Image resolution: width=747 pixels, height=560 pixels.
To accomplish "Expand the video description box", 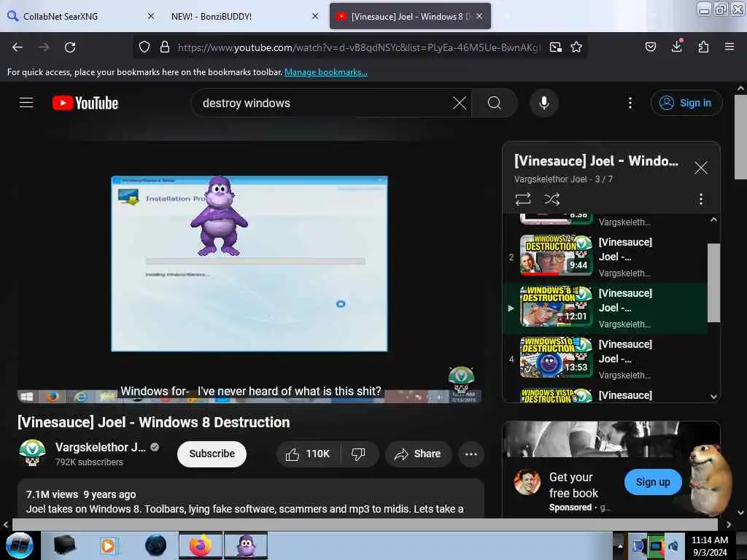I will point(251,499).
